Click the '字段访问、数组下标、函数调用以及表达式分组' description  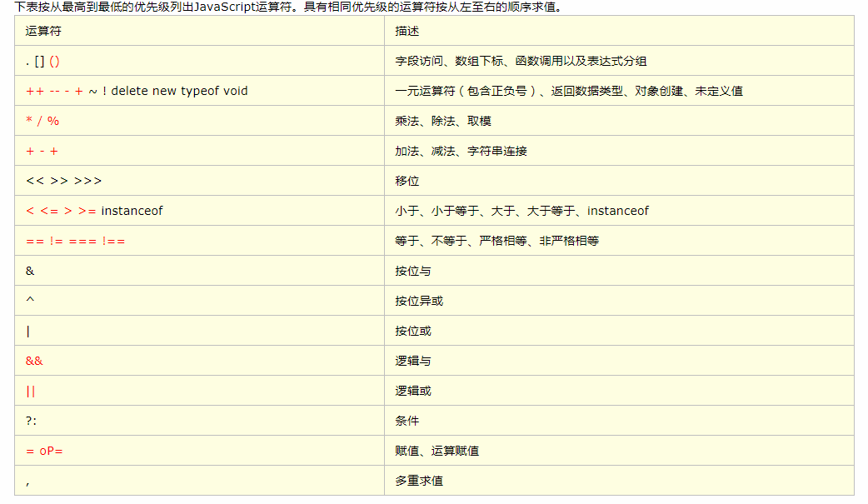[619, 61]
